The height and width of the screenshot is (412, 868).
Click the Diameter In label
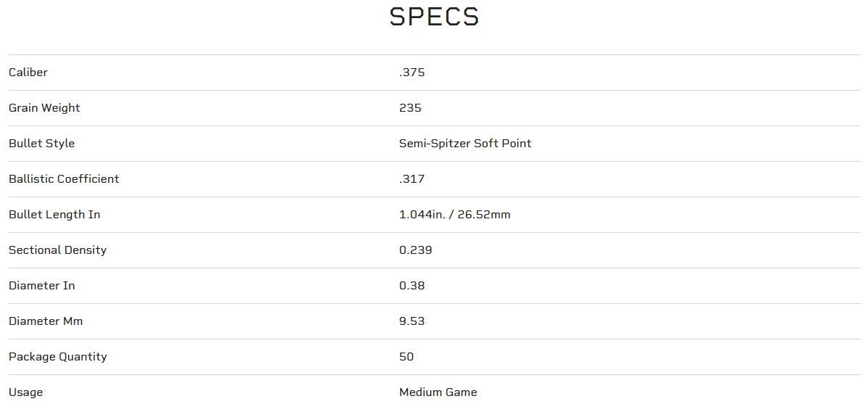[41, 286]
